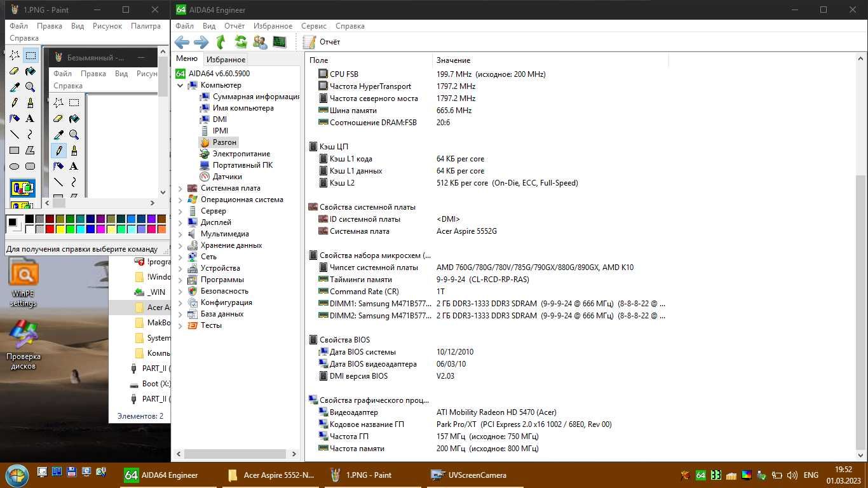Pick black swatch in Paint palette
The width and height of the screenshot is (868, 488).
coord(29,219)
